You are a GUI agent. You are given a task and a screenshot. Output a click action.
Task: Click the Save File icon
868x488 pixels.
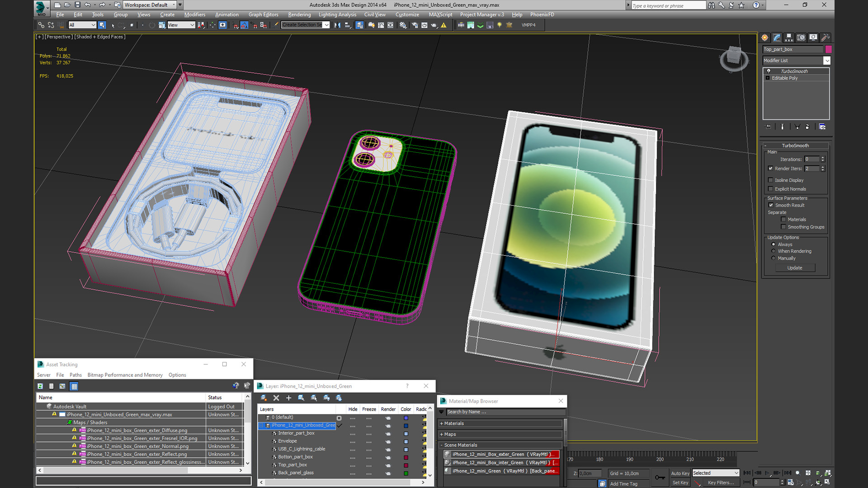tap(77, 5)
